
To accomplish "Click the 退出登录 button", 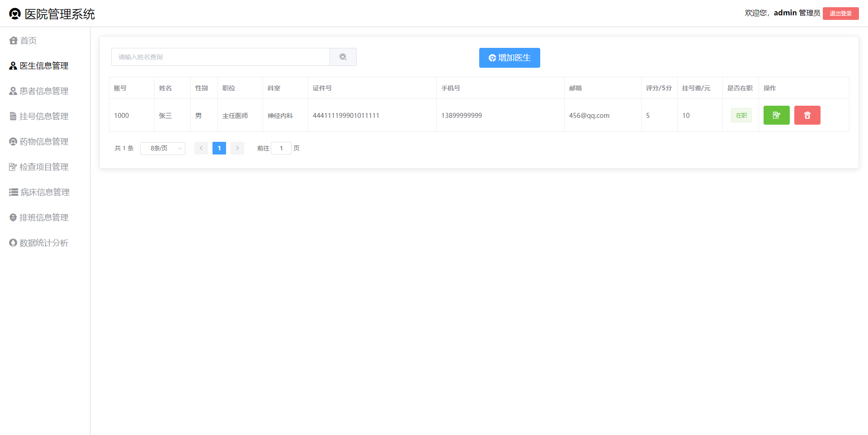I will coord(840,14).
